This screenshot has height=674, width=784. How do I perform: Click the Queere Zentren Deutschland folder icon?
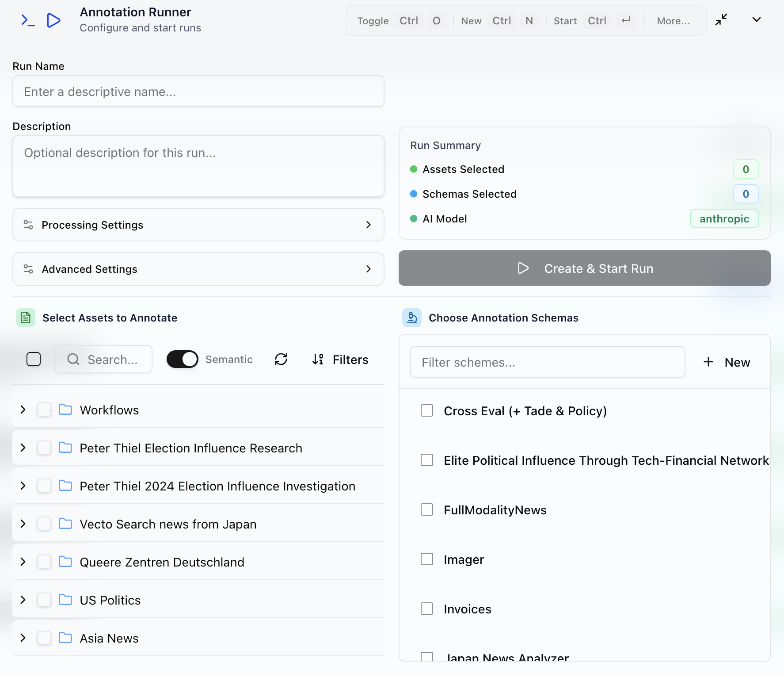(x=65, y=562)
